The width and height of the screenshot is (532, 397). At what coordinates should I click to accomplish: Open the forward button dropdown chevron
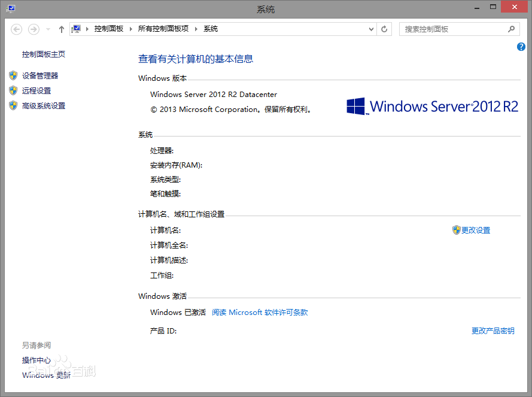pos(48,29)
